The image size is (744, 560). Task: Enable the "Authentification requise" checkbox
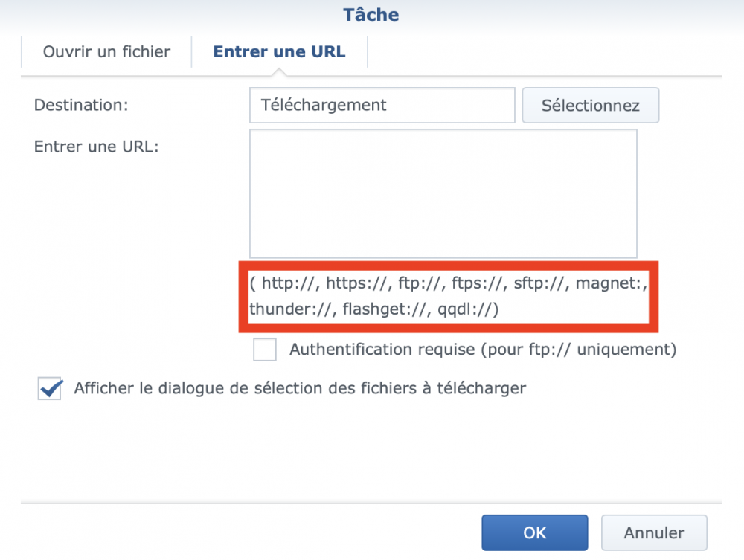[x=265, y=349]
